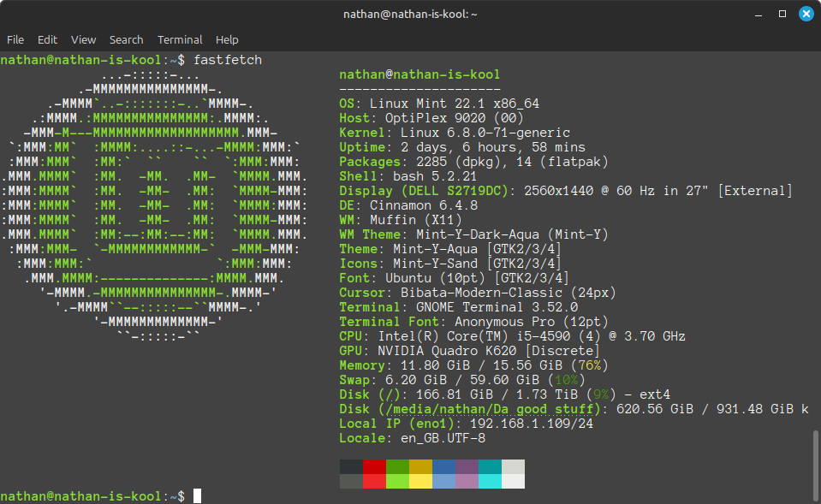The height and width of the screenshot is (504, 821).
Task: Click the teal color block in top row
Action: pyautogui.click(x=490, y=467)
